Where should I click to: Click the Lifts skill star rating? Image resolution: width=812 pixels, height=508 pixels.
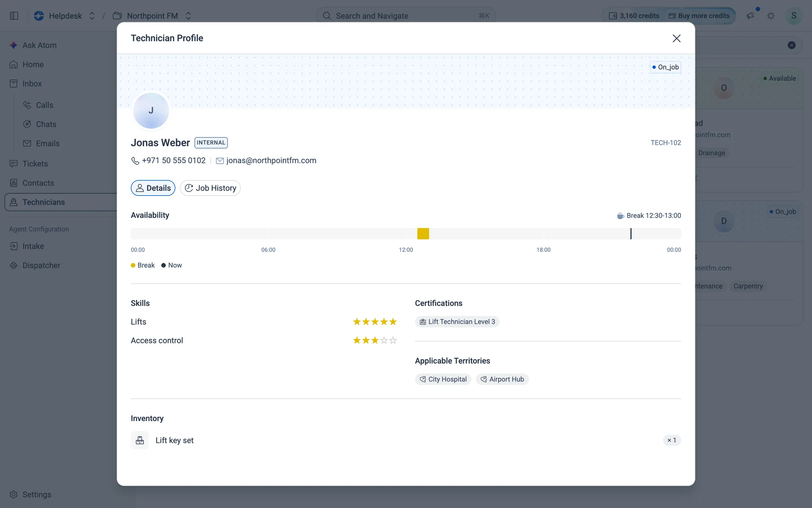coord(375,321)
